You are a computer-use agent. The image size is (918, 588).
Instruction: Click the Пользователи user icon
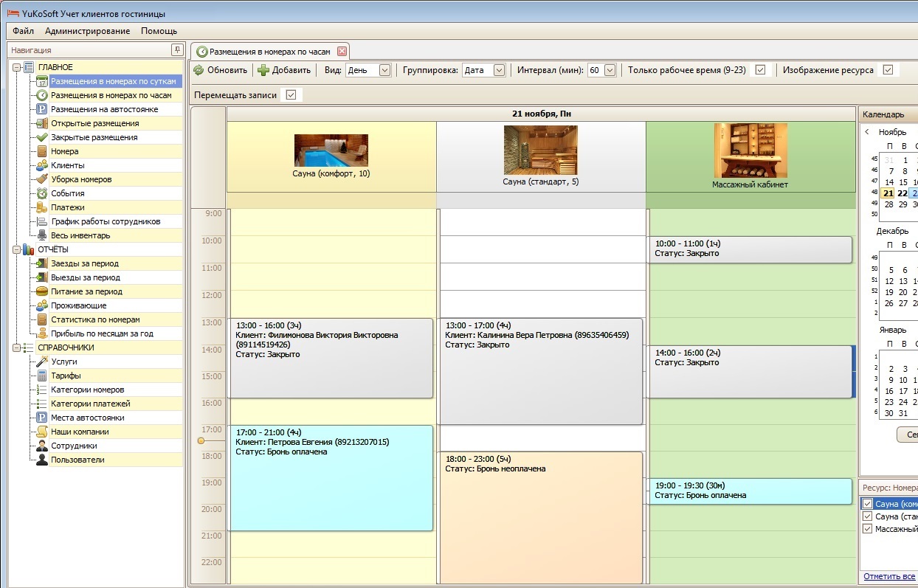42,460
